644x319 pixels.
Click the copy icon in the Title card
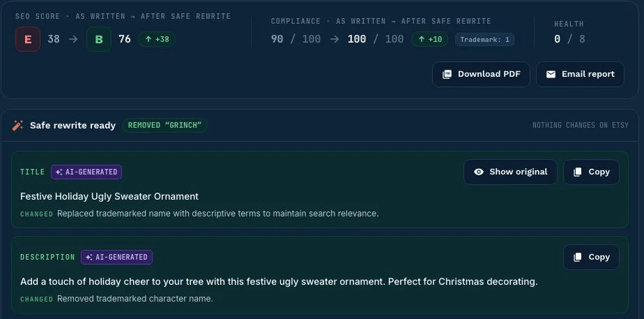(578, 172)
